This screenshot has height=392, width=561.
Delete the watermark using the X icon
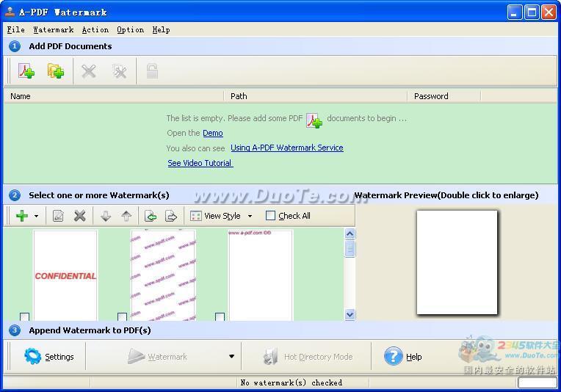tap(80, 216)
